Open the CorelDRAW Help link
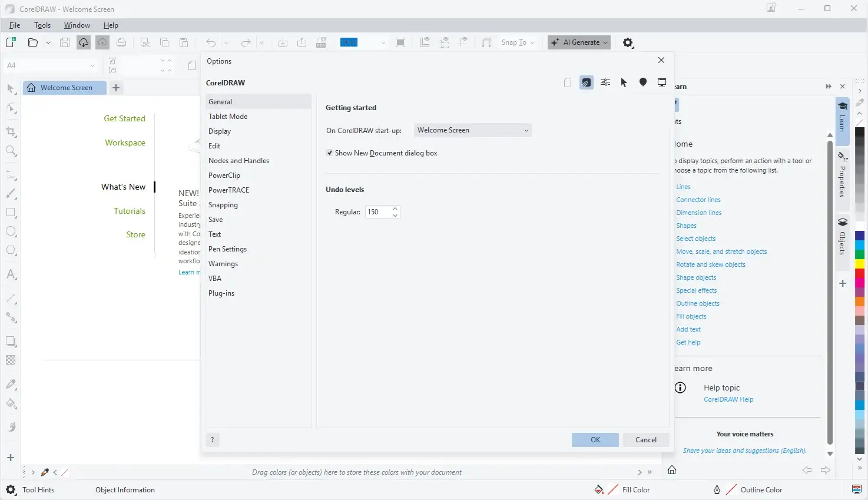Screen dimensions: 868x500 pos(728,399)
